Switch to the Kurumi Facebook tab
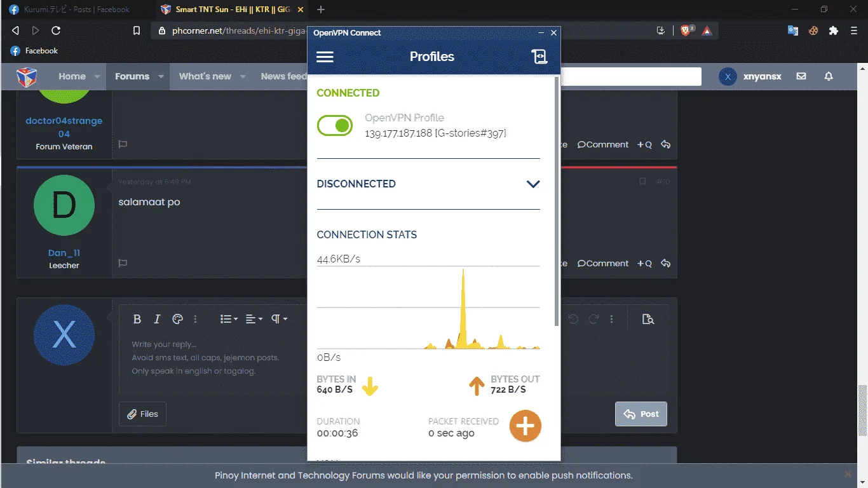 (x=76, y=10)
